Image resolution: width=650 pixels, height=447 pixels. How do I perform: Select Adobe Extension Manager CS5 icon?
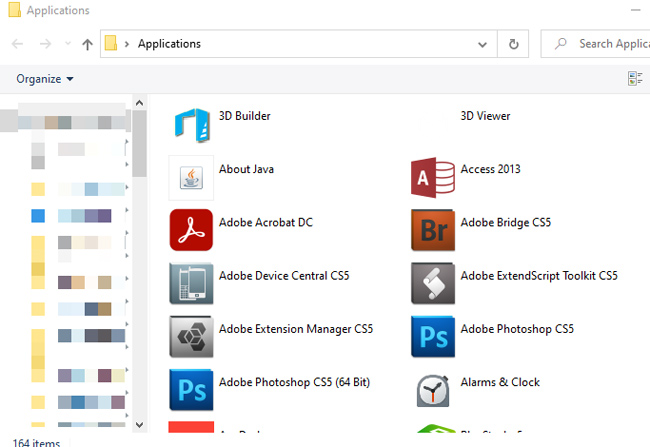[191, 337]
